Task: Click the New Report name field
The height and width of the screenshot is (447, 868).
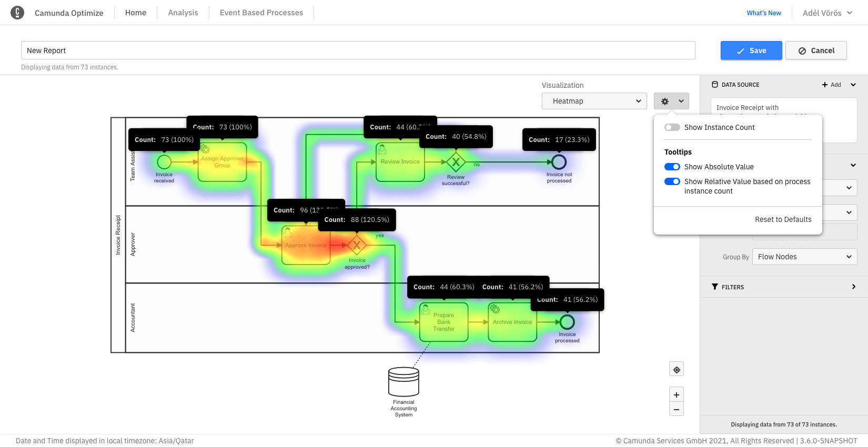Action: (358, 50)
